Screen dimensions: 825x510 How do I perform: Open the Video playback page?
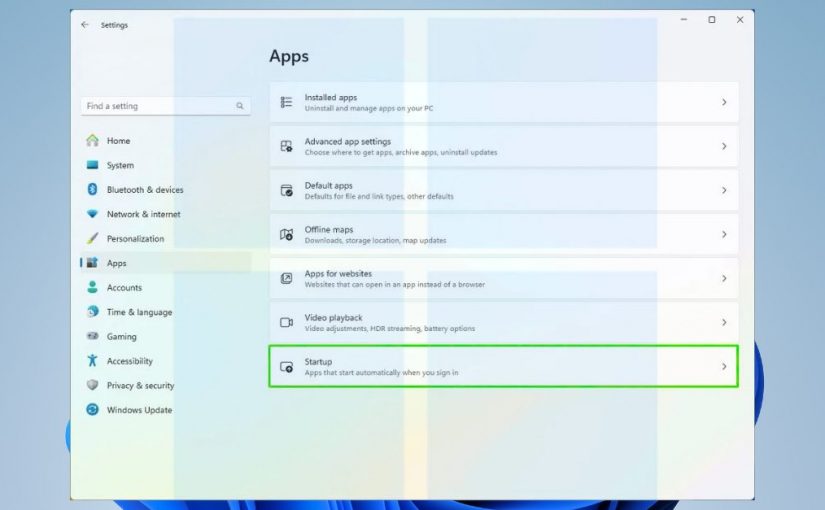504,322
